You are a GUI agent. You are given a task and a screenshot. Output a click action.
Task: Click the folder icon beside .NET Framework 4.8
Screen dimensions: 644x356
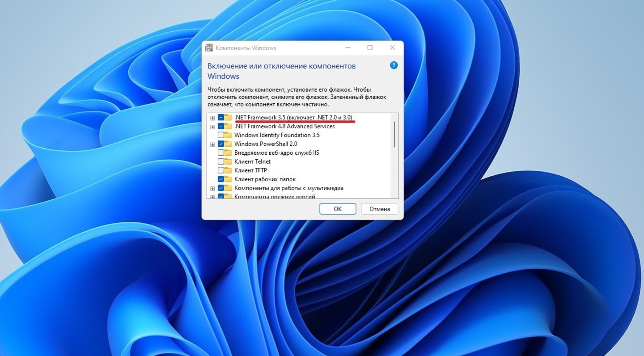point(229,126)
